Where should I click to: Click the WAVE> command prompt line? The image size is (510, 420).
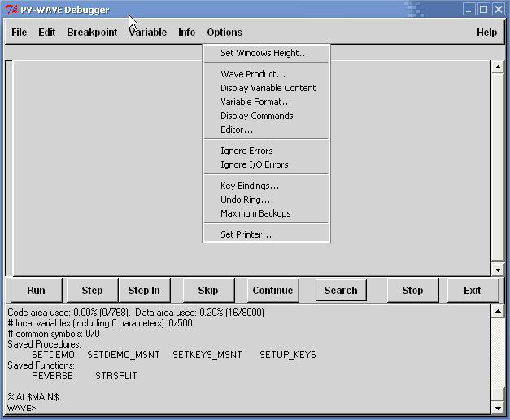coord(21,408)
